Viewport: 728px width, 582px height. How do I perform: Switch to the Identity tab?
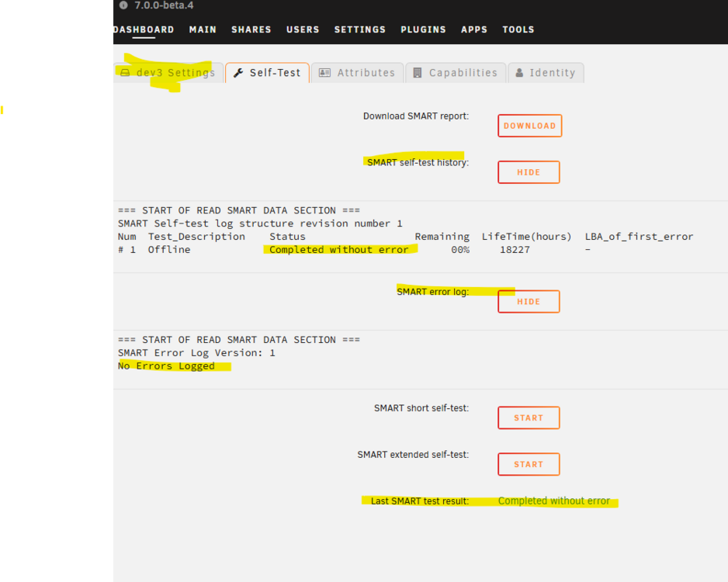(546, 73)
